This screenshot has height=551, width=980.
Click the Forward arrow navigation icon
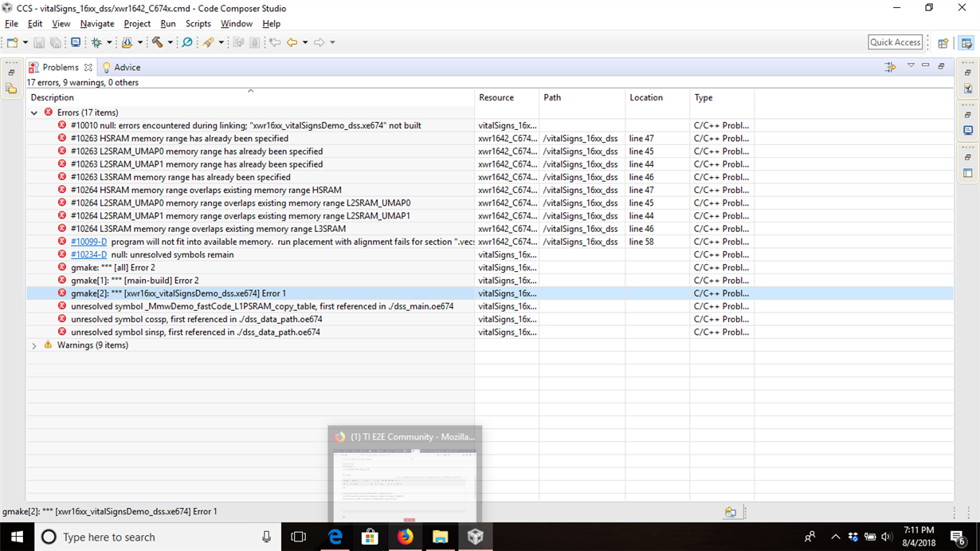pos(319,42)
